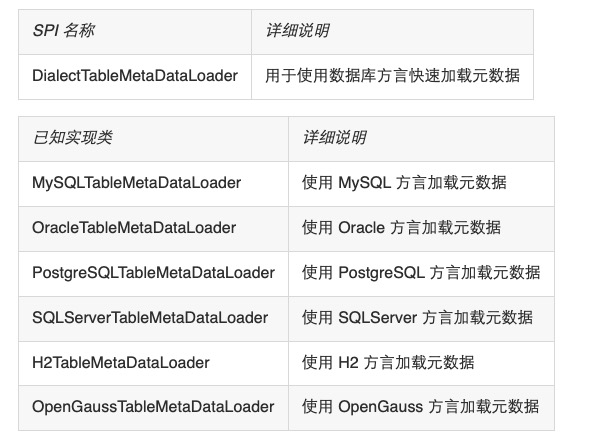Image resolution: width=608 pixels, height=446 pixels.
Task: Click 用于使用数据库方言快速加载元数据 description
Action: coord(392,76)
